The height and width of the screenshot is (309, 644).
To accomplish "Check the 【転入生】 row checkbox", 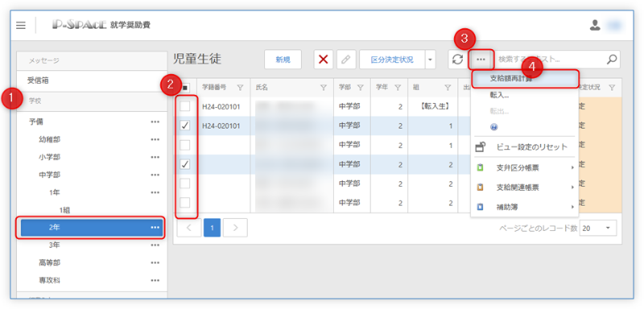I will coord(185,106).
